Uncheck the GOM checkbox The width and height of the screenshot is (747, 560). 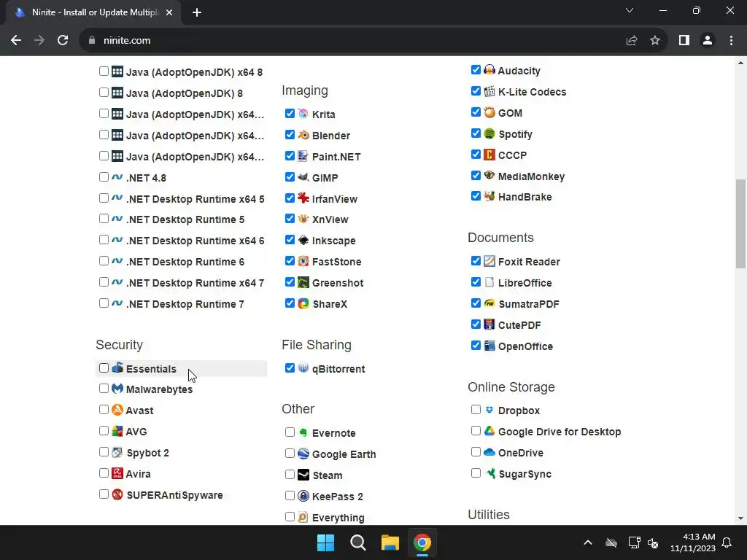pyautogui.click(x=476, y=112)
